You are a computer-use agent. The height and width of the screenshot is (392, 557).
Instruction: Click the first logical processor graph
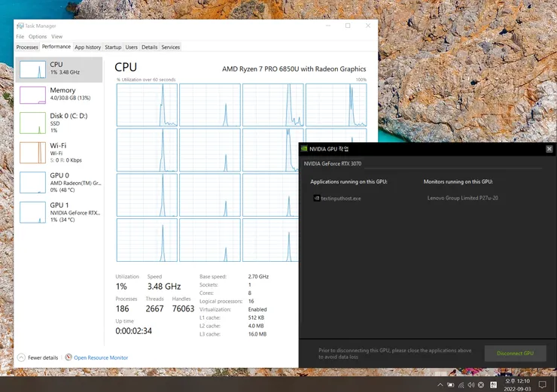(147, 105)
